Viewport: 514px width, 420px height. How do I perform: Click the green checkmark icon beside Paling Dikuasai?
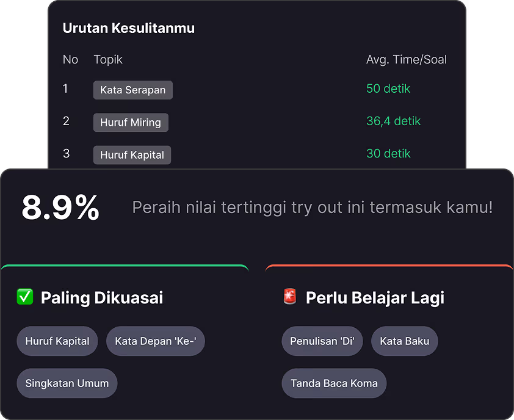25,297
